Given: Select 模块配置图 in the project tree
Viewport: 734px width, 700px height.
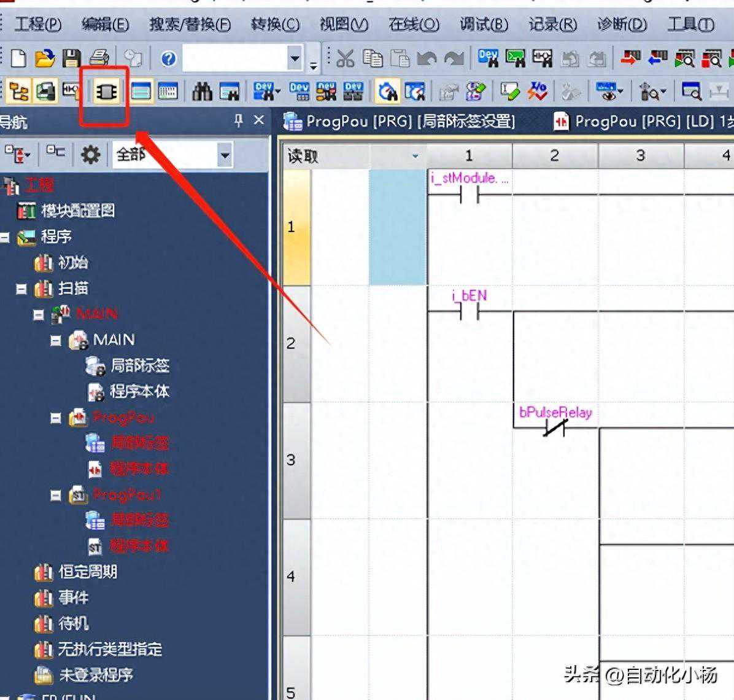Looking at the screenshot, I should pyautogui.click(x=77, y=211).
